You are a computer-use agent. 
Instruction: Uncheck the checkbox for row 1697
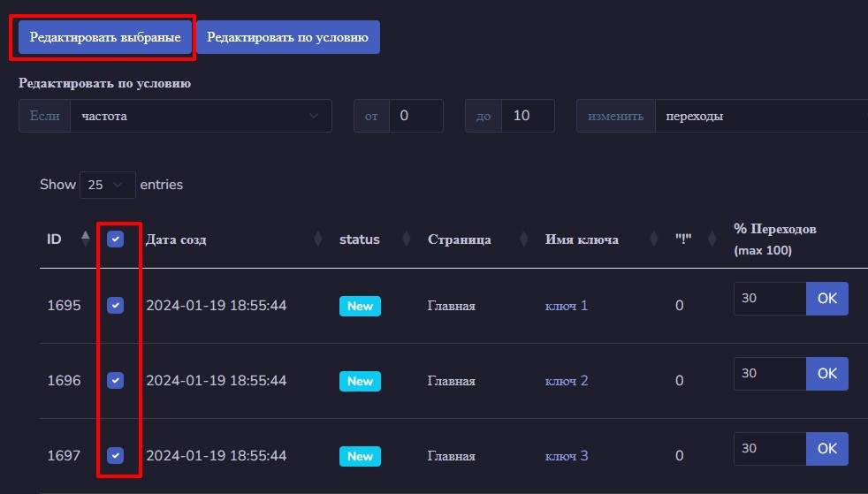115,455
